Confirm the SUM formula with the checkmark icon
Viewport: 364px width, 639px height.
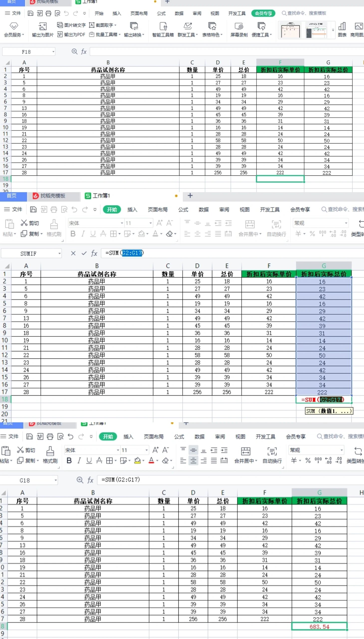[x=84, y=253]
